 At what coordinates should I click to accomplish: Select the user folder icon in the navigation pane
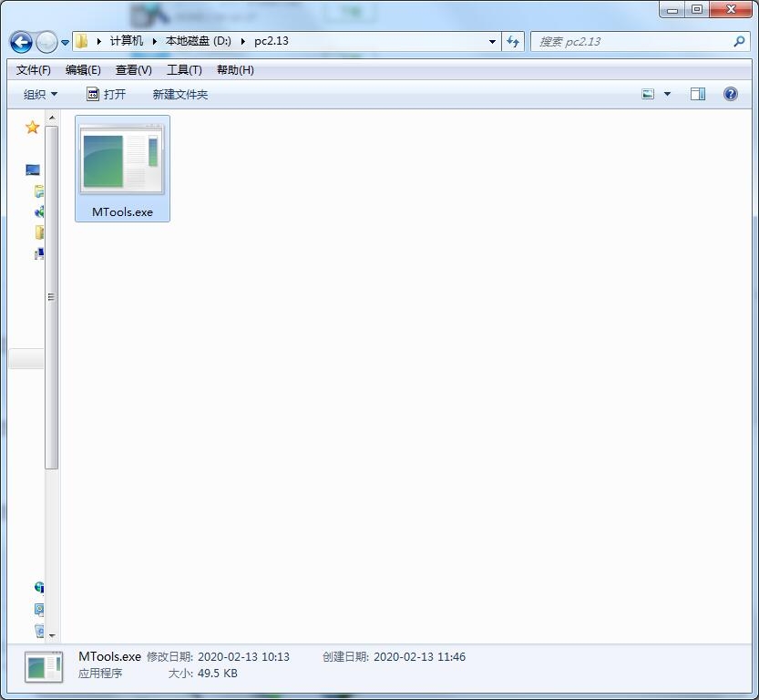[x=39, y=232]
